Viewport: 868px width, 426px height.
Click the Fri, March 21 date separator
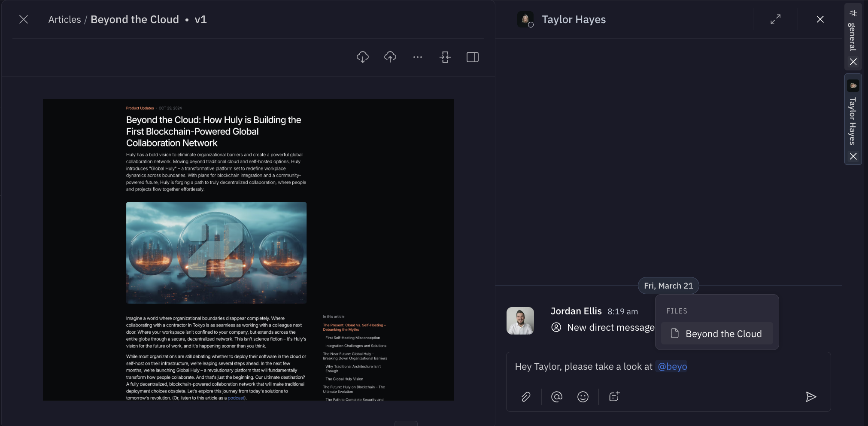[x=668, y=285]
